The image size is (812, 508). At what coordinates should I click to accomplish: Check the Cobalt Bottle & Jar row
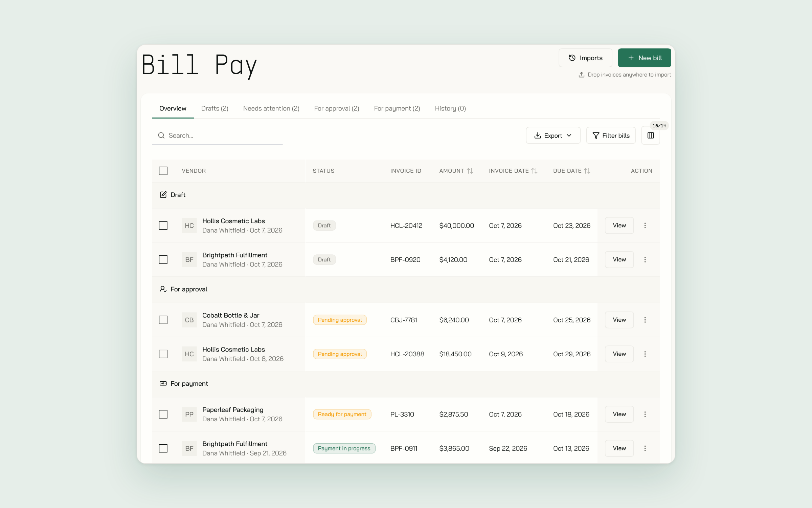[x=163, y=320]
